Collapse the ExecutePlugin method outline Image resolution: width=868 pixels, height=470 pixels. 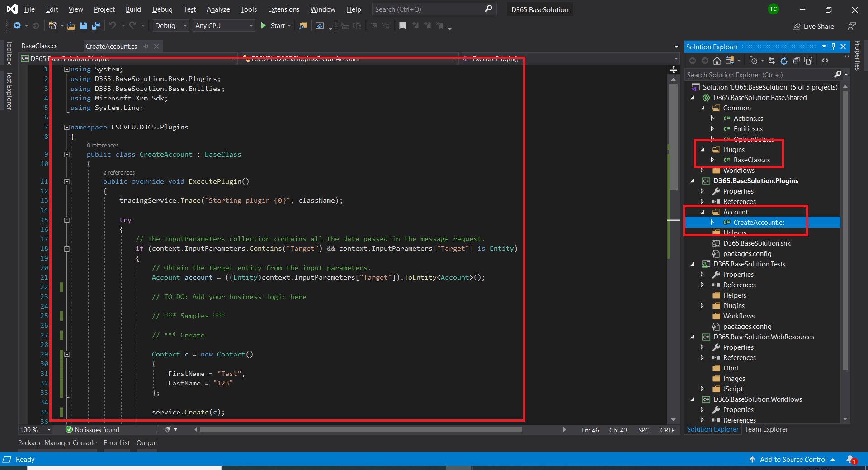[67, 181]
